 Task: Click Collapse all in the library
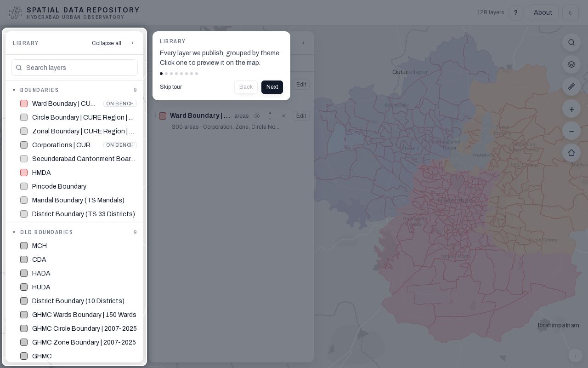click(107, 43)
